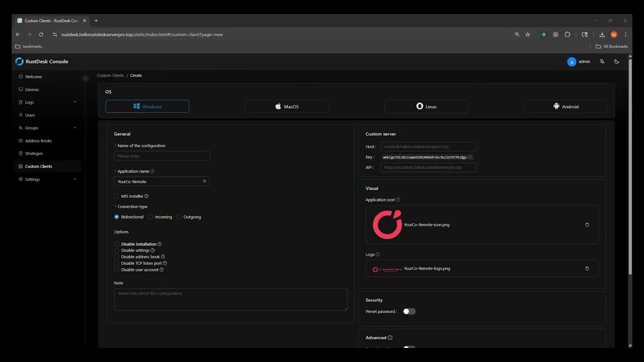Show help for Application icon
644x362 pixels.
398,200
